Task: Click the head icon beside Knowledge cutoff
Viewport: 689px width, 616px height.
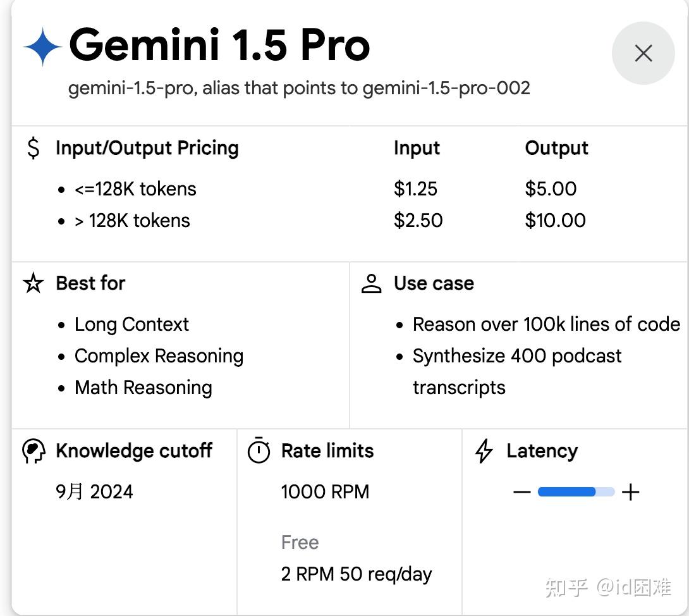Action: 34,451
